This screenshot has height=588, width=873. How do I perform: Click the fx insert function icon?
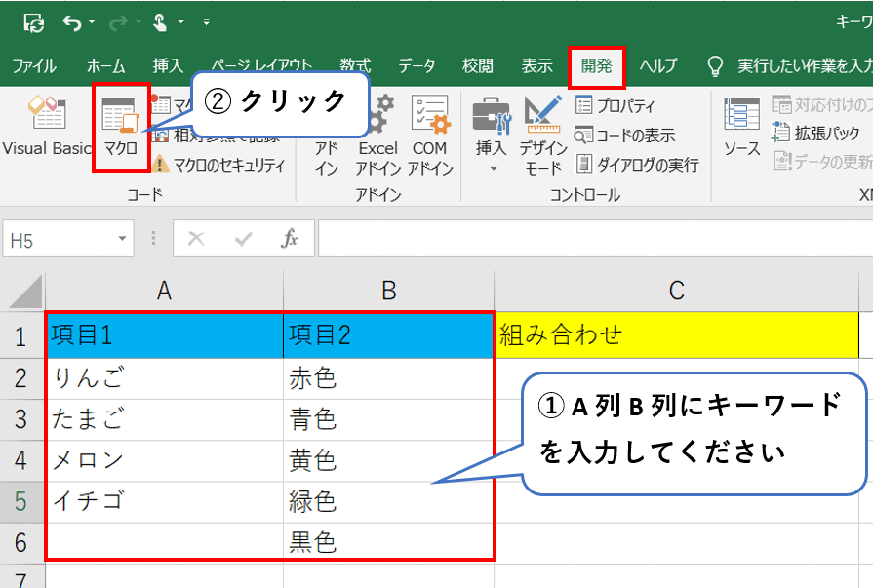point(290,239)
